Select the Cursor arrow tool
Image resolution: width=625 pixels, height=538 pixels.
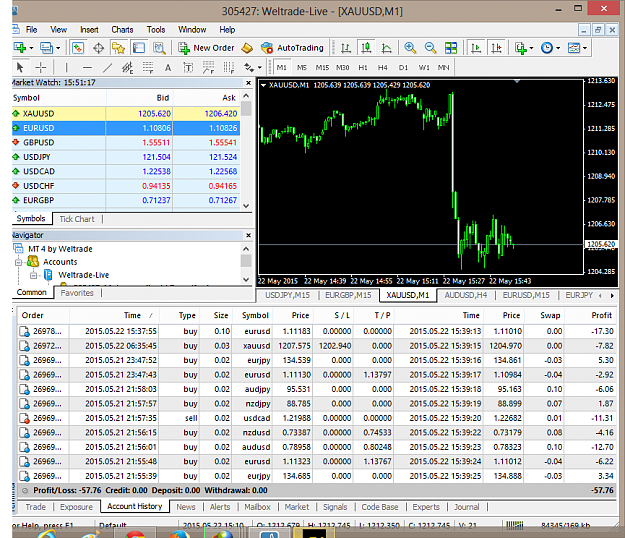pos(20,68)
